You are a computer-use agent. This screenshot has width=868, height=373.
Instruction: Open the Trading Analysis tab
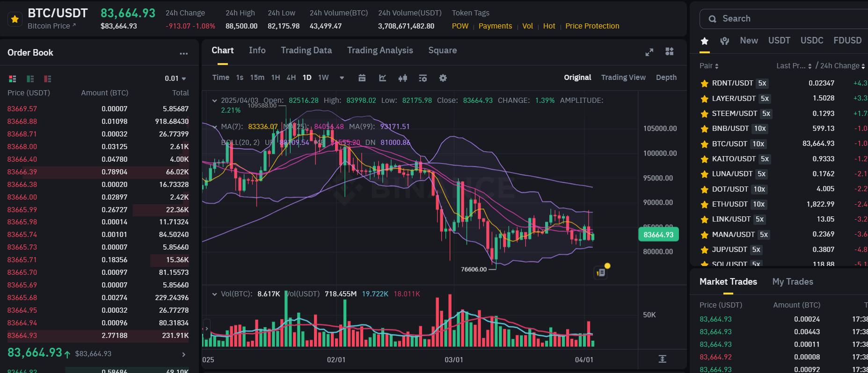[x=380, y=50]
